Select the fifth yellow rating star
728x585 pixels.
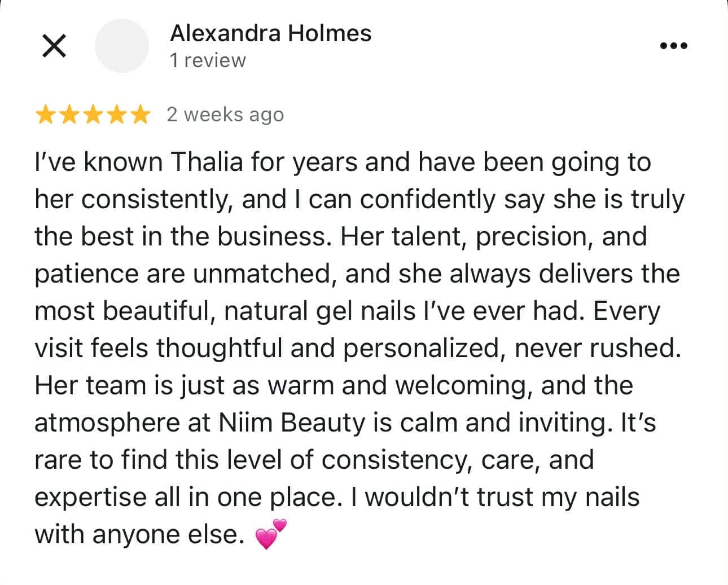[140, 115]
